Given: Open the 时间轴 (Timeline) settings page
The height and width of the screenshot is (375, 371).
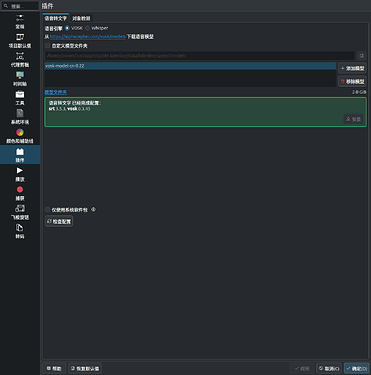Looking at the screenshot, I should [x=20, y=79].
